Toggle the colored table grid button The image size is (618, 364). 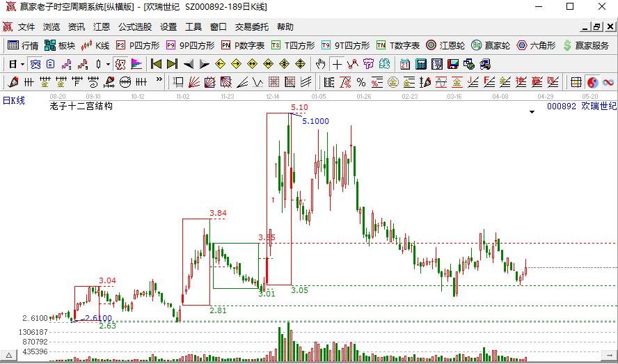click(576, 82)
